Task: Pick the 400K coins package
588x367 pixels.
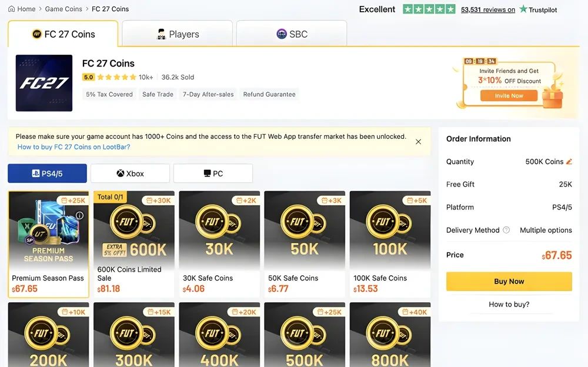Action: click(219, 335)
